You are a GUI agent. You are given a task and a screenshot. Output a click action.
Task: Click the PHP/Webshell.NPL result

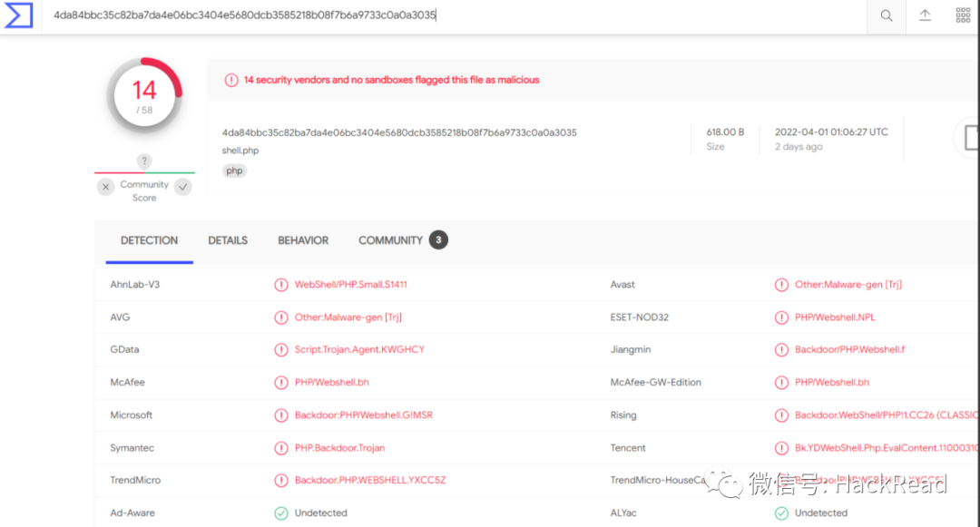[x=835, y=317]
